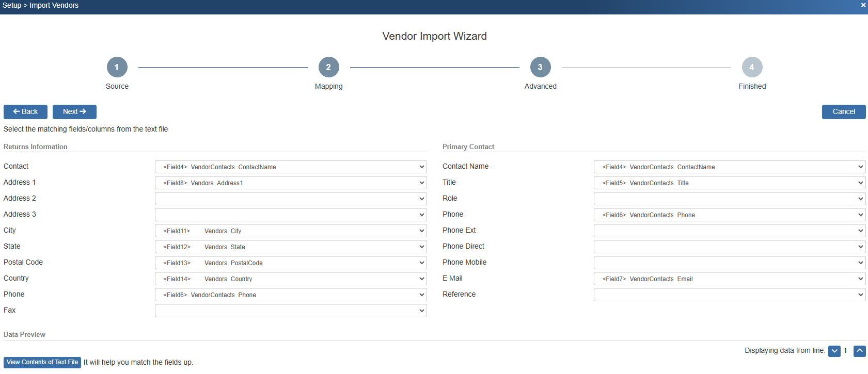Open the Returns Contact field dropdown
Image resolution: width=868 pixels, height=374 pixels.
(291, 167)
